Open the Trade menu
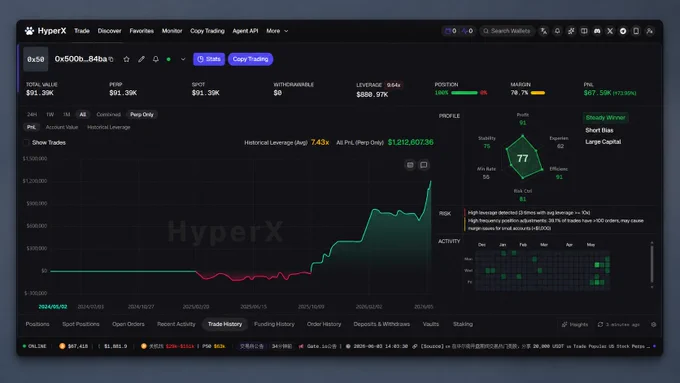 point(82,31)
